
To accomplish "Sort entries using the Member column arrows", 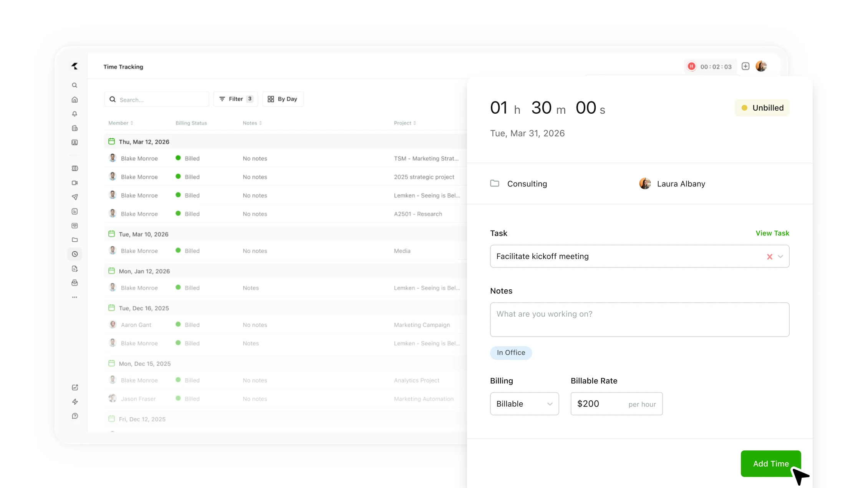I will click(131, 123).
